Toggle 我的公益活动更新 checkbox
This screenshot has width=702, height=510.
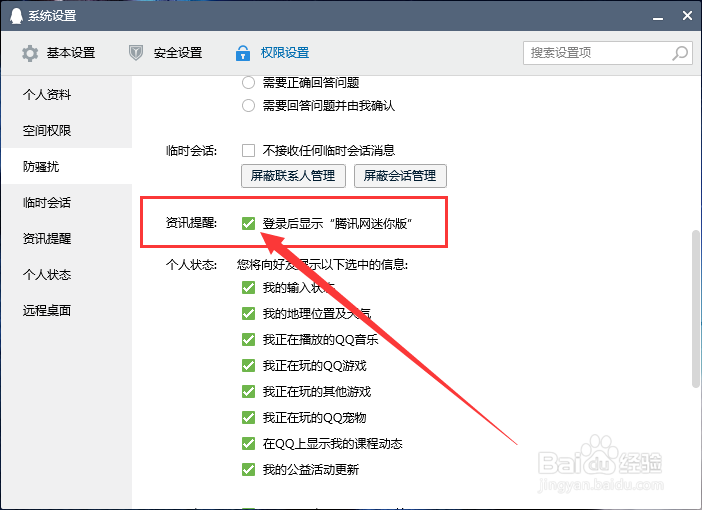(248, 469)
